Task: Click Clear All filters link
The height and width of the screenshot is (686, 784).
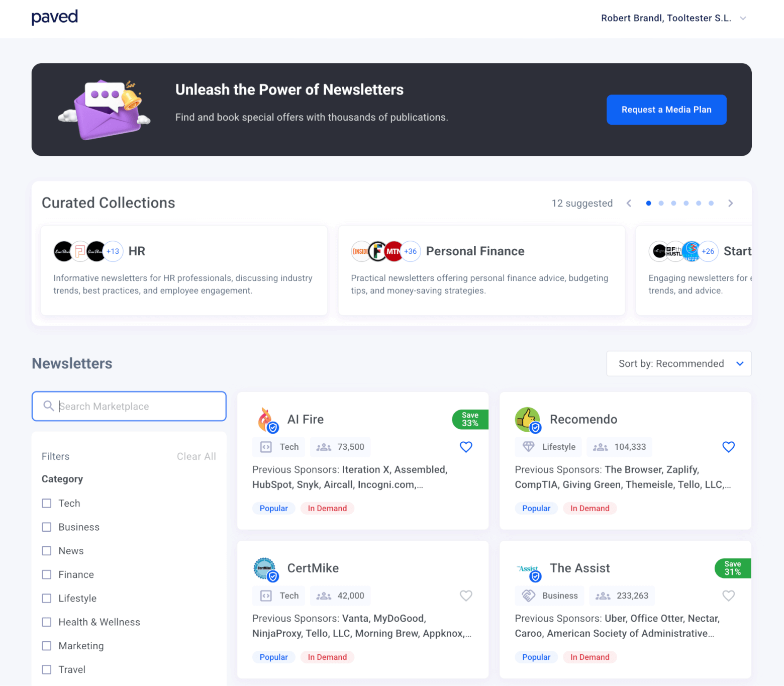Action: (x=196, y=456)
